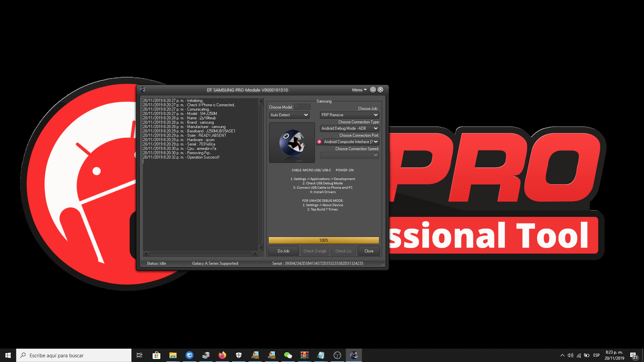Click the '2: Tap Build 7 Times' instruction
The height and width of the screenshot is (362, 644).
tap(322, 209)
